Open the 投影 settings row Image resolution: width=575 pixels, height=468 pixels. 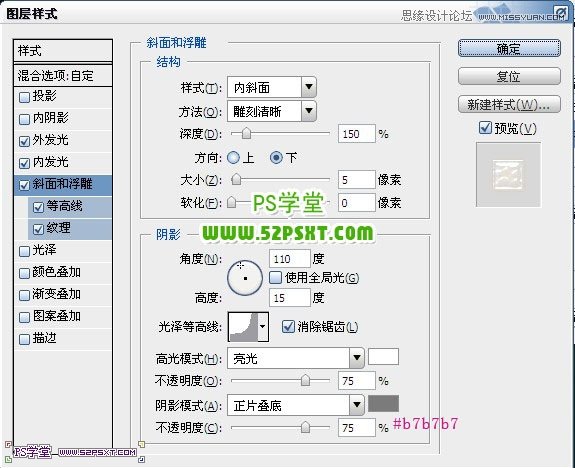63,97
